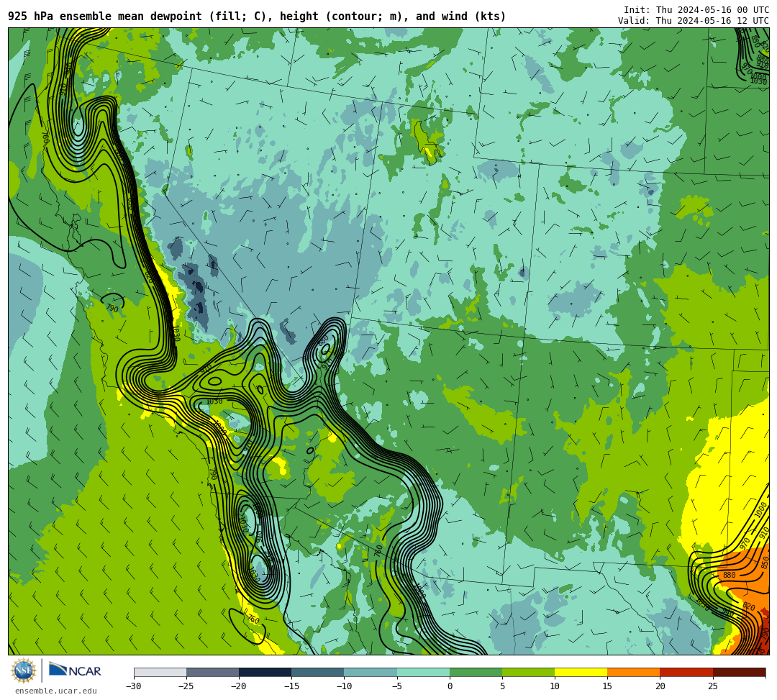Click the teal colorbar segment (-10 to -5)
The width and height of the screenshot is (777, 700).
click(371, 672)
